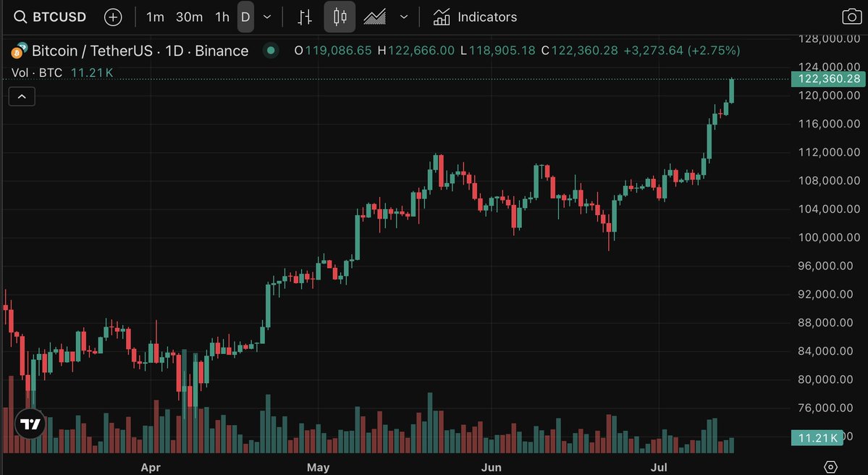
Task: Click the May label on time axis
Action: tap(319, 467)
